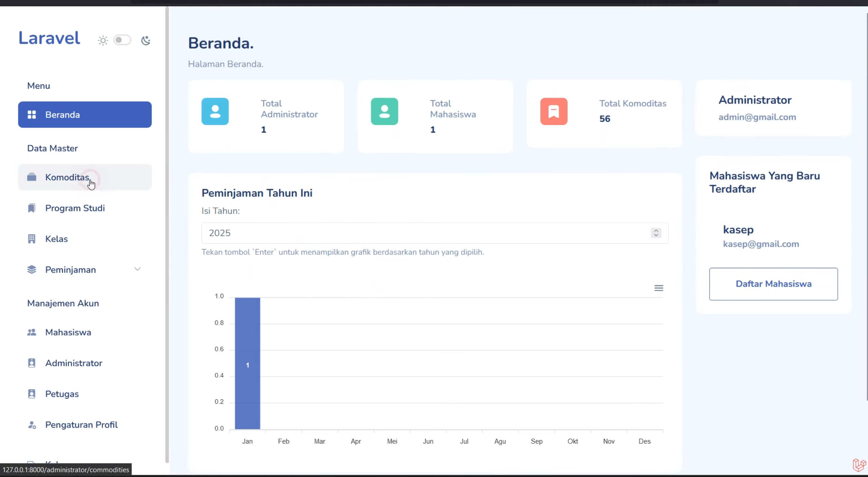The width and height of the screenshot is (868, 477).
Task: Click the year field spinner arrows
Action: tap(656, 233)
